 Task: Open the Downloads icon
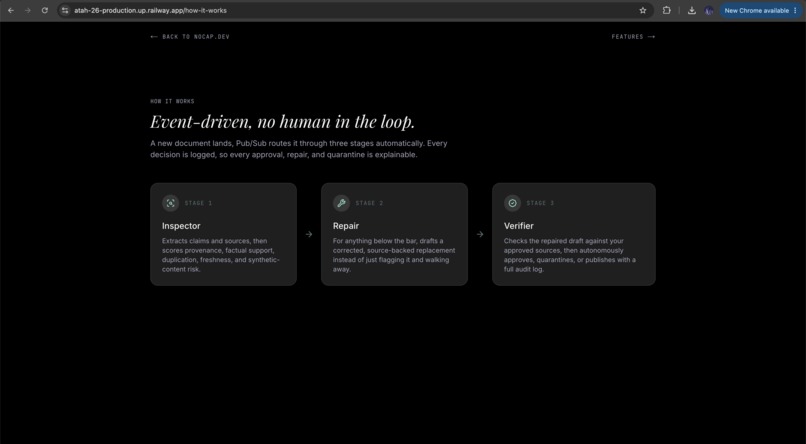coord(691,10)
